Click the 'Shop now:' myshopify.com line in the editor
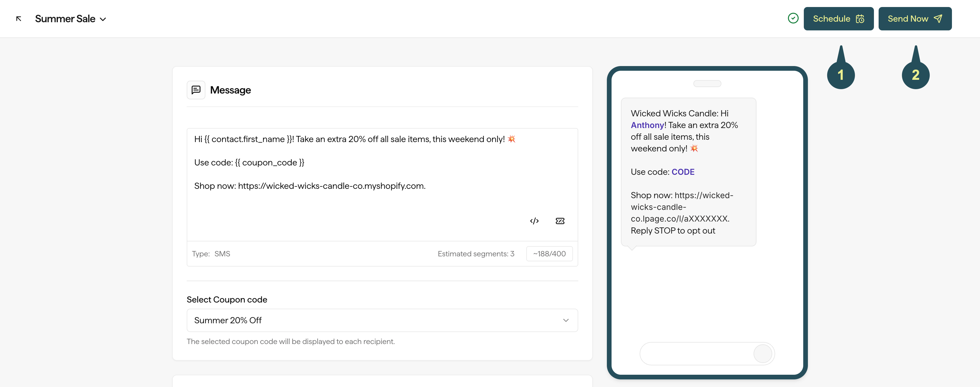Screen dimensions: 980x387 pyautogui.click(x=310, y=186)
